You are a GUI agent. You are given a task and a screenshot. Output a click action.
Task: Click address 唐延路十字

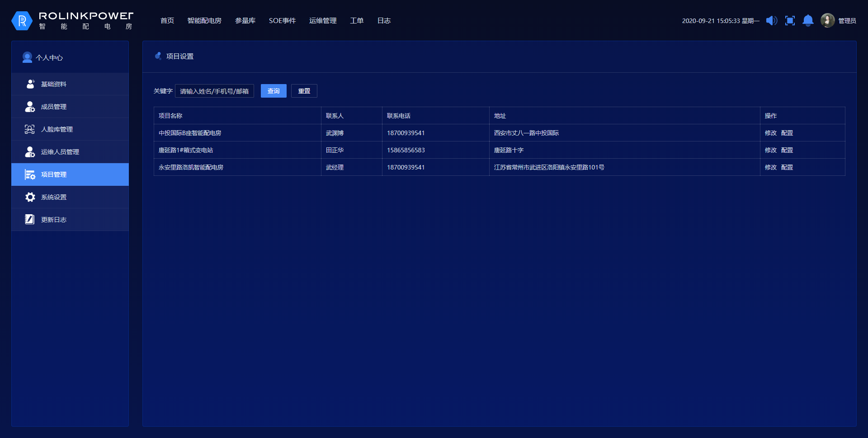[x=509, y=150]
